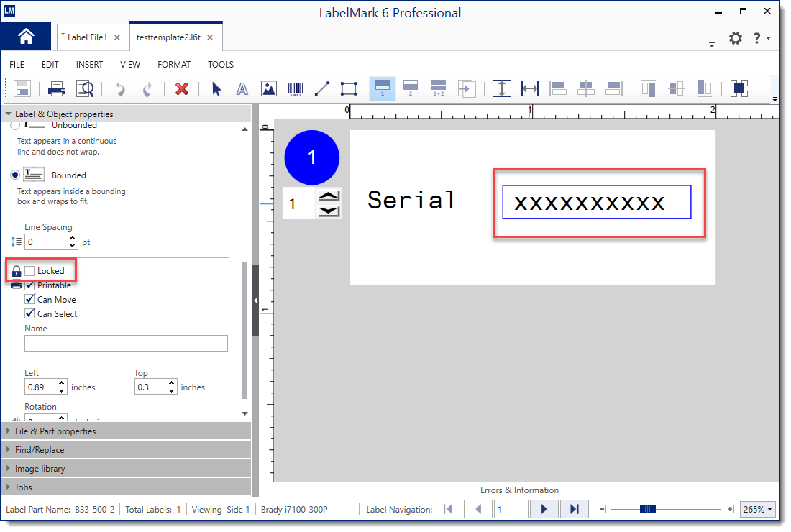Uncheck the Can Select checkbox
Viewport: 791px width, 532px height.
click(29, 313)
